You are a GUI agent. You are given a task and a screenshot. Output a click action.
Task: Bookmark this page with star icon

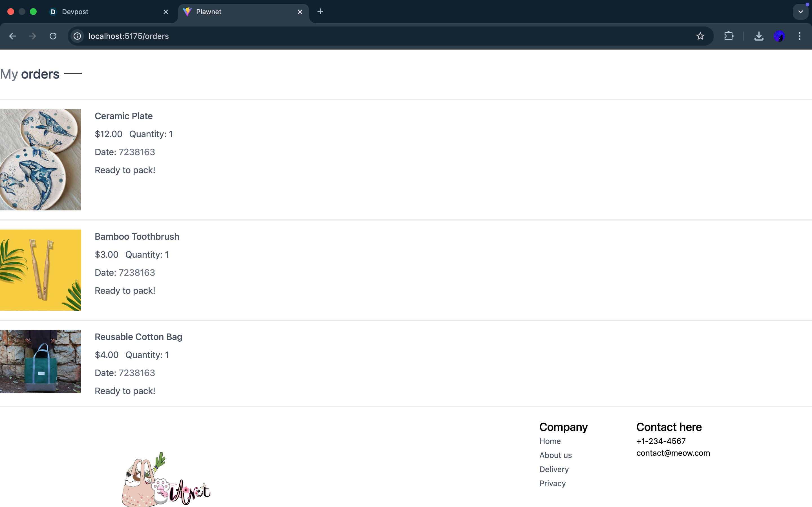[x=700, y=36]
